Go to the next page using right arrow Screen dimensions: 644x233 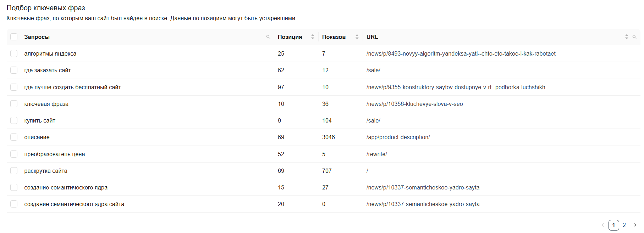(x=635, y=225)
